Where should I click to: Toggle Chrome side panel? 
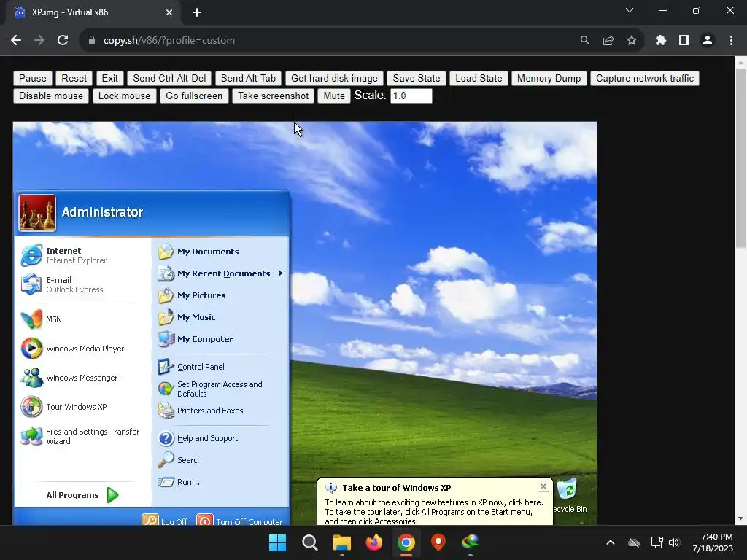tap(684, 41)
